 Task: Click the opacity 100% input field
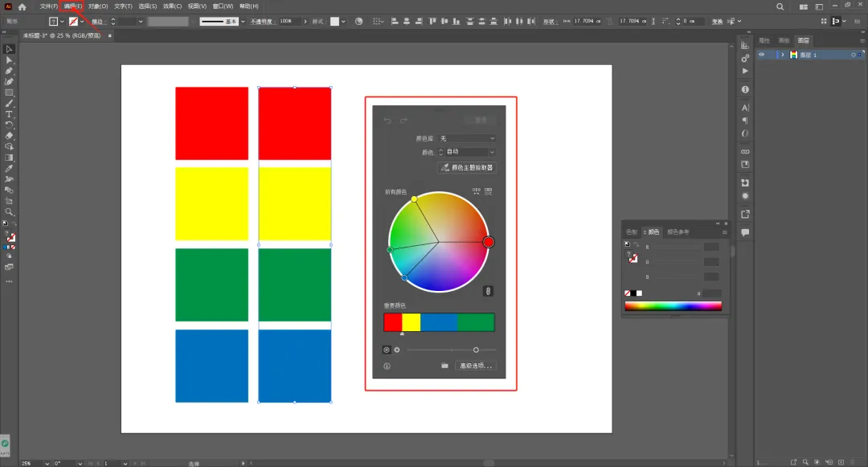click(x=289, y=21)
